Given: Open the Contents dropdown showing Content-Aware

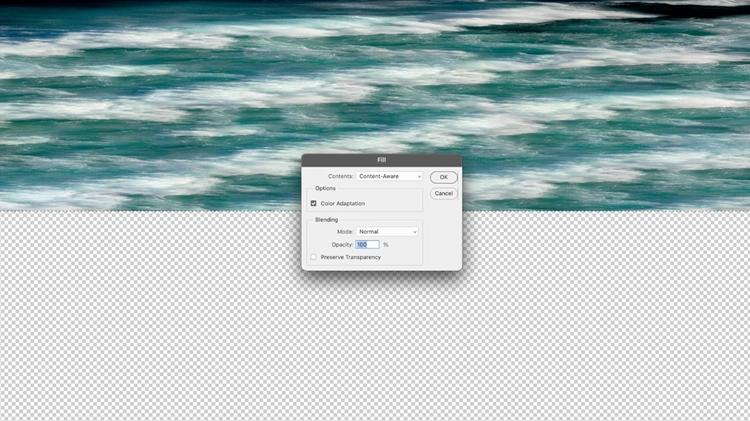Looking at the screenshot, I should 389,176.
